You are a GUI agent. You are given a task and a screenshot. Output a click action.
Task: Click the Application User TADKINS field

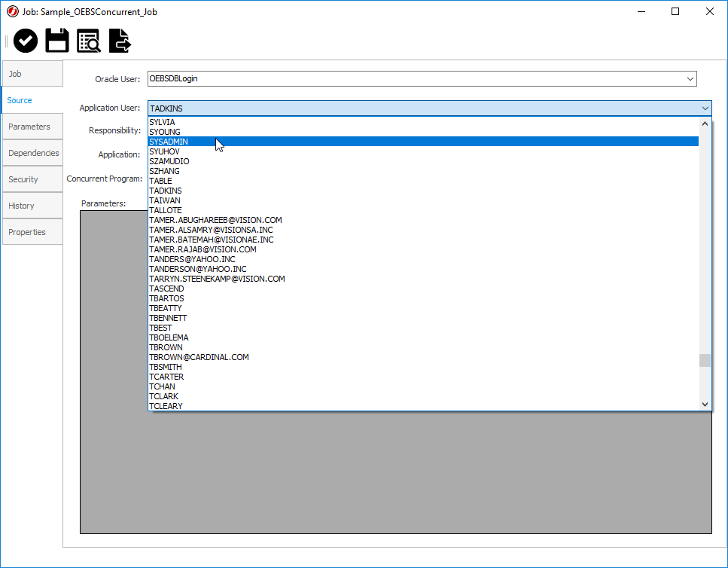[x=429, y=108]
